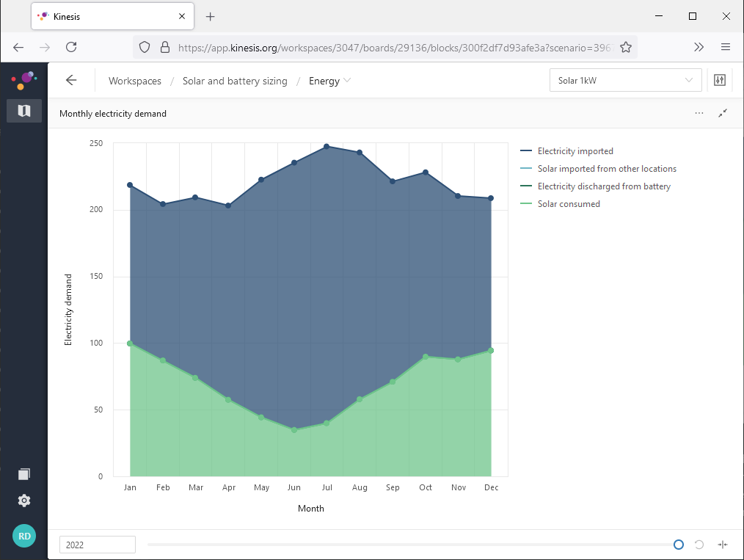
Task: Click the December solar consumed data point
Action: click(x=491, y=351)
